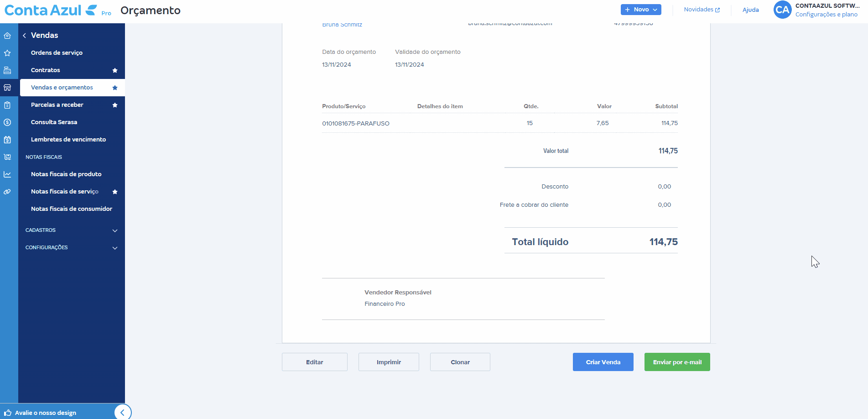
Task: Go to Ordens de serviço
Action: [x=57, y=53]
